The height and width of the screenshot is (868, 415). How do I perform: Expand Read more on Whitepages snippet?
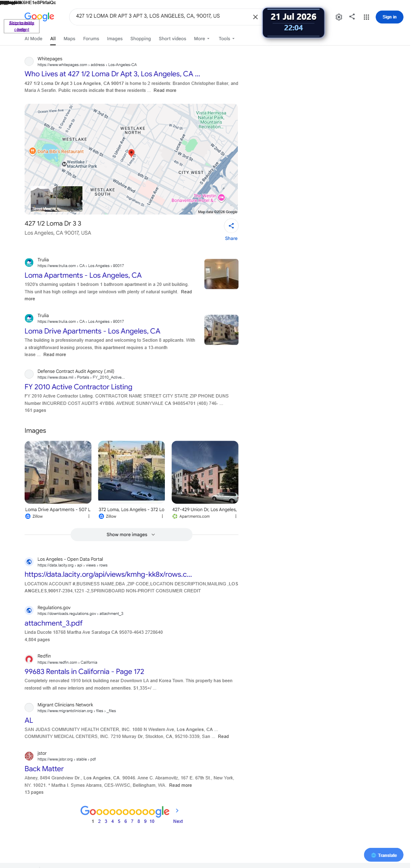(x=165, y=91)
